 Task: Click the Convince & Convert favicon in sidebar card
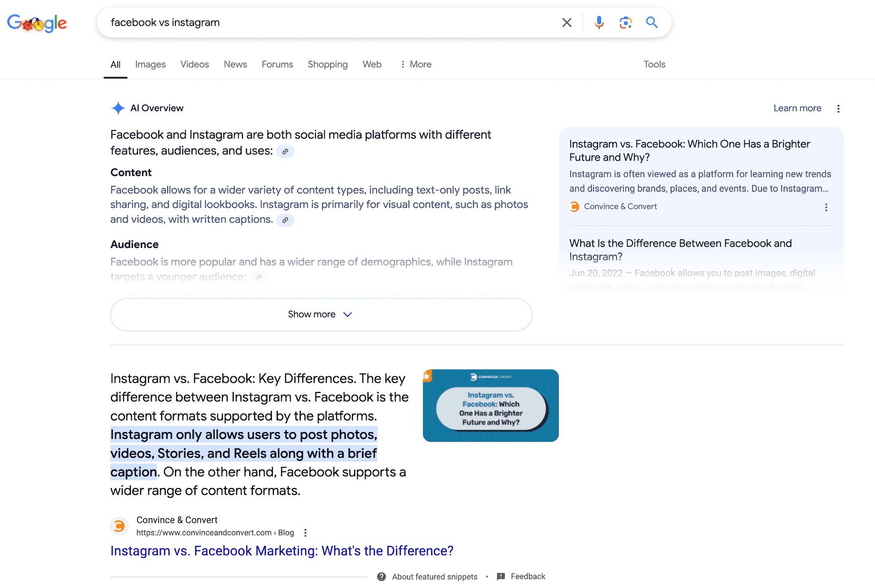click(x=574, y=206)
